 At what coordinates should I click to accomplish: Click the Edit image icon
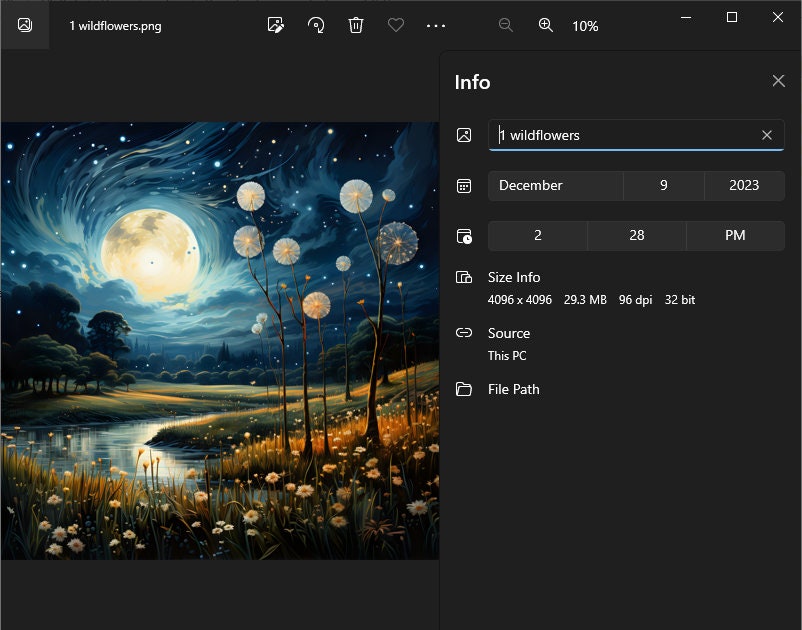(276, 25)
